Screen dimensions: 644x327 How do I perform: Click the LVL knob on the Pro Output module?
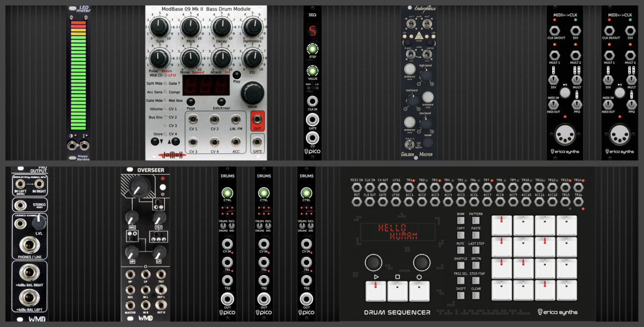click(38, 223)
